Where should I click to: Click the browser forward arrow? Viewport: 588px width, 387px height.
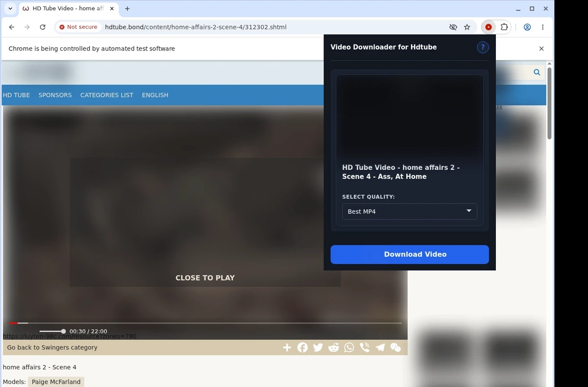(27, 27)
